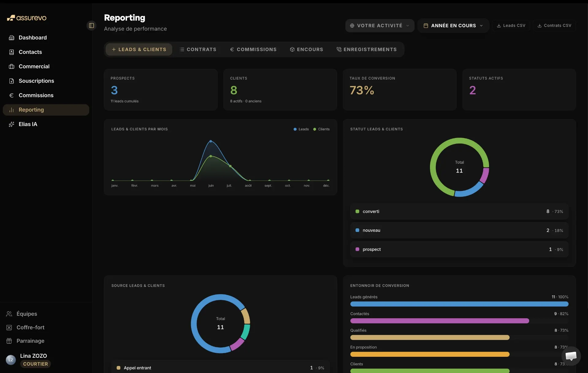Click the Coffre-fort vault icon
The height and width of the screenshot is (373, 588).
click(9, 327)
